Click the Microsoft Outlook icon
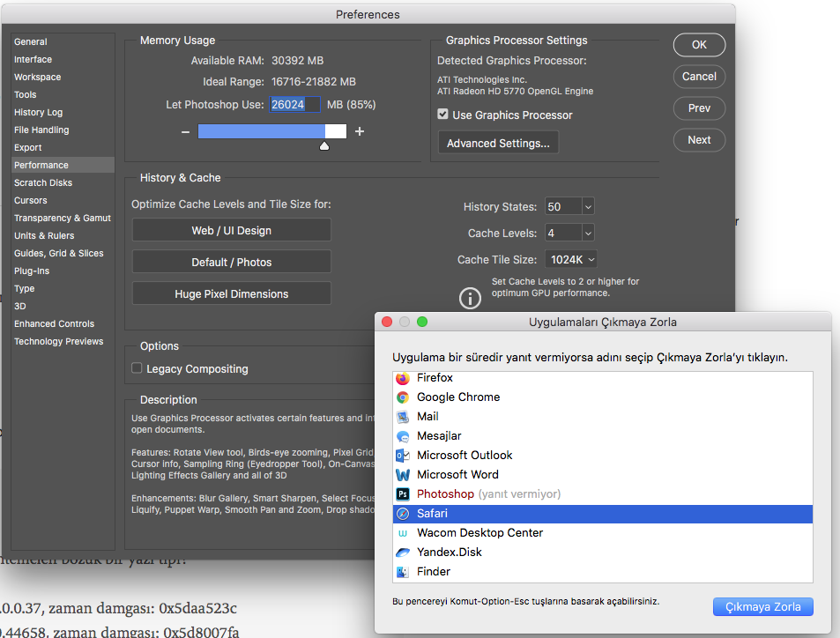The image size is (840, 638). (x=402, y=456)
